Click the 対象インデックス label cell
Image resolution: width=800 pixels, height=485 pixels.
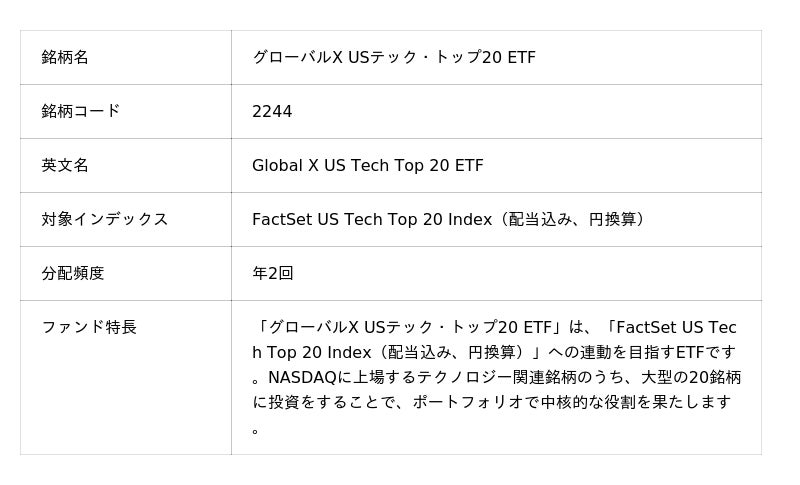(105, 220)
